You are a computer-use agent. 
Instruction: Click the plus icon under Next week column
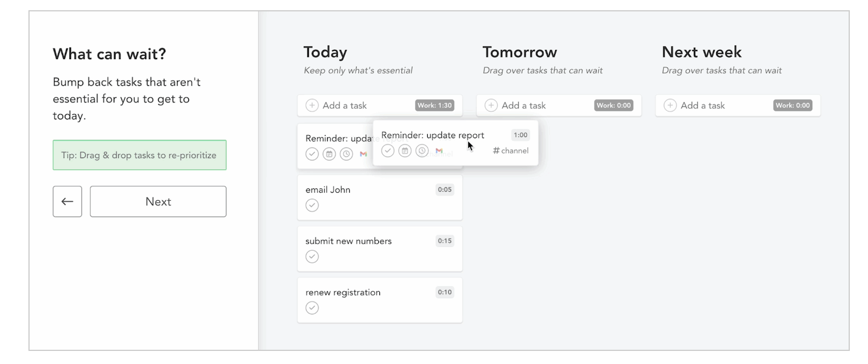coord(670,105)
